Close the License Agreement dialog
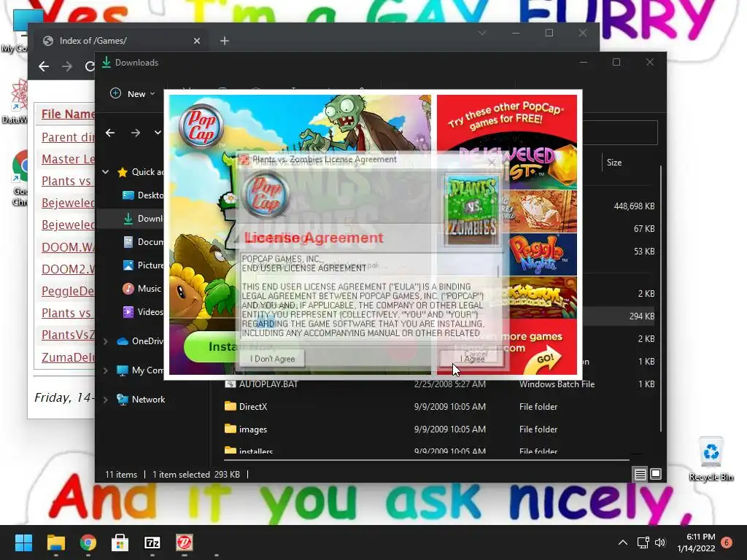Viewport: 747px width, 560px height. point(492,161)
